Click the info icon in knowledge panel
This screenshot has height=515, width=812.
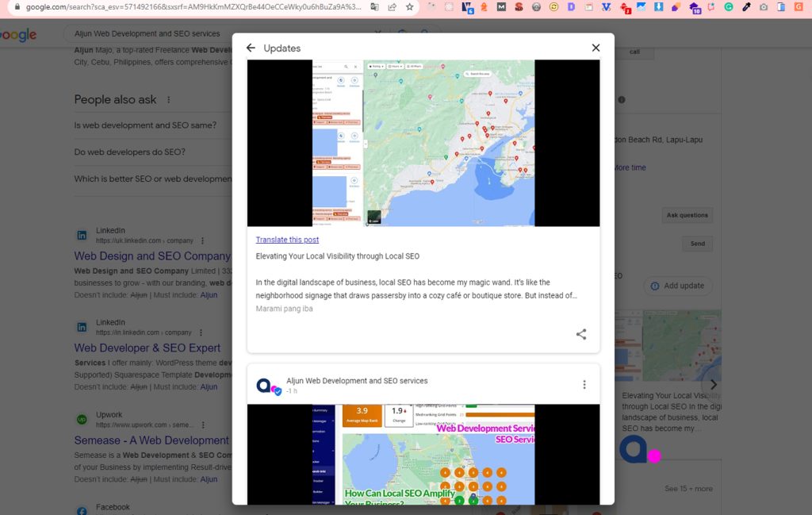point(622,99)
